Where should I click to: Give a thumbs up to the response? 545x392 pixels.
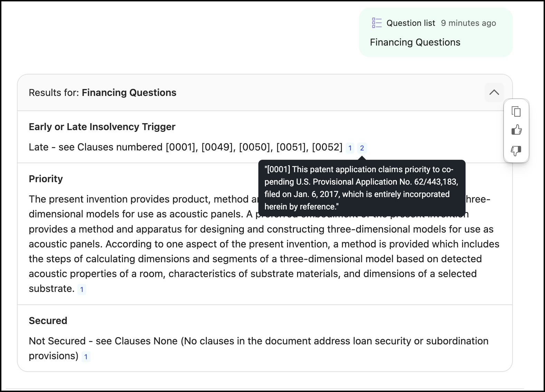point(516,130)
